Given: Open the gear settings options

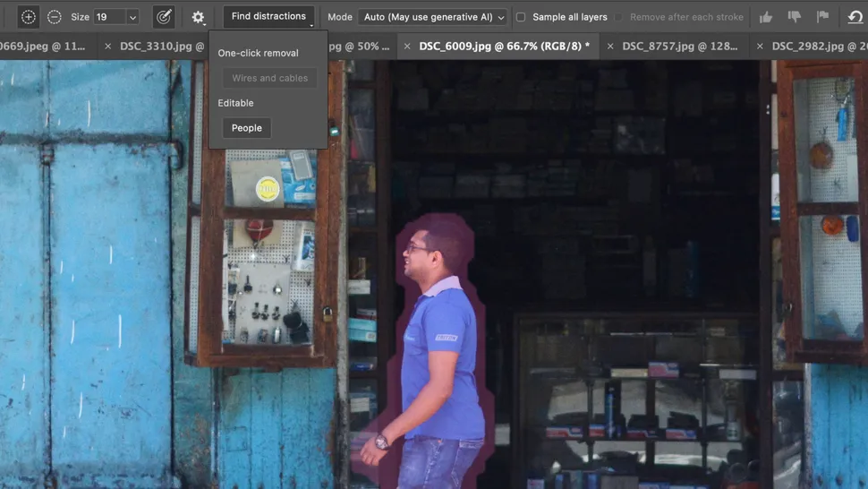Looking at the screenshot, I should coord(198,17).
